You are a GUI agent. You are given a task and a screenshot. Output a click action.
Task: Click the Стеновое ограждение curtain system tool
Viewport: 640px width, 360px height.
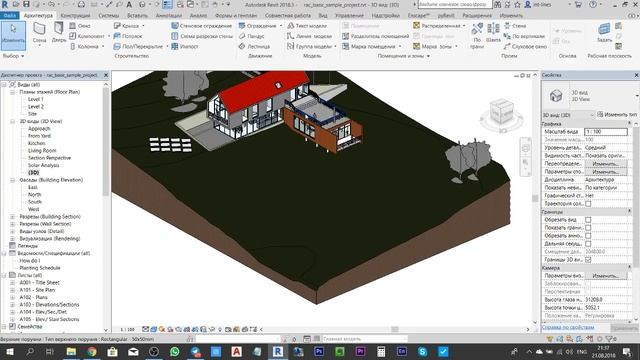pos(202,26)
